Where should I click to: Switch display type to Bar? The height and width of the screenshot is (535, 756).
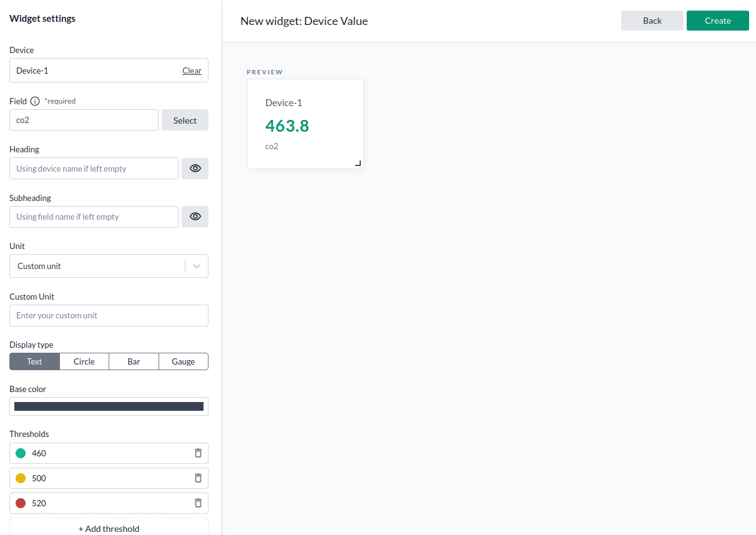(134, 361)
